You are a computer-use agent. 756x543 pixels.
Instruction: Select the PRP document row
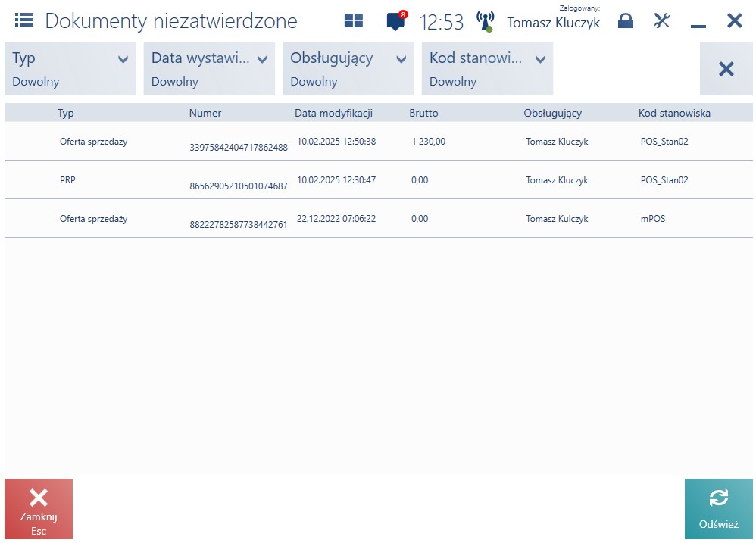(x=379, y=179)
